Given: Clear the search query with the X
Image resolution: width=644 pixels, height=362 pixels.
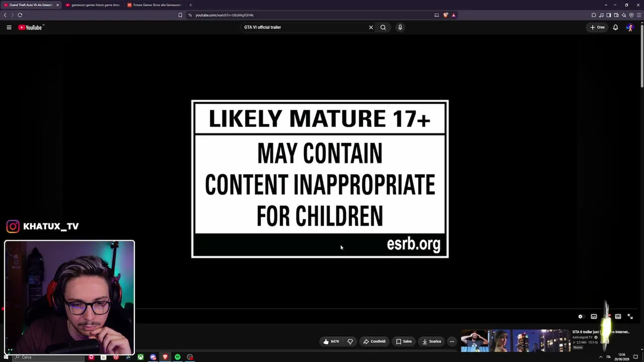Looking at the screenshot, I should click(371, 27).
